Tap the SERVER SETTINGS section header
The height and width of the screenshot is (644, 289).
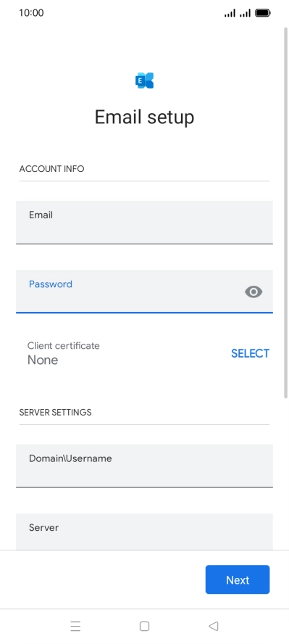click(x=55, y=413)
